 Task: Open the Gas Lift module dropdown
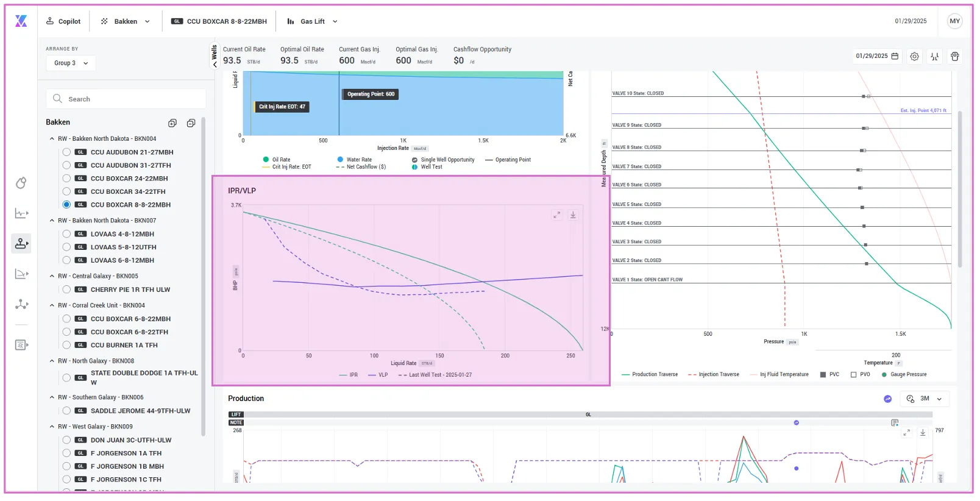tap(312, 21)
